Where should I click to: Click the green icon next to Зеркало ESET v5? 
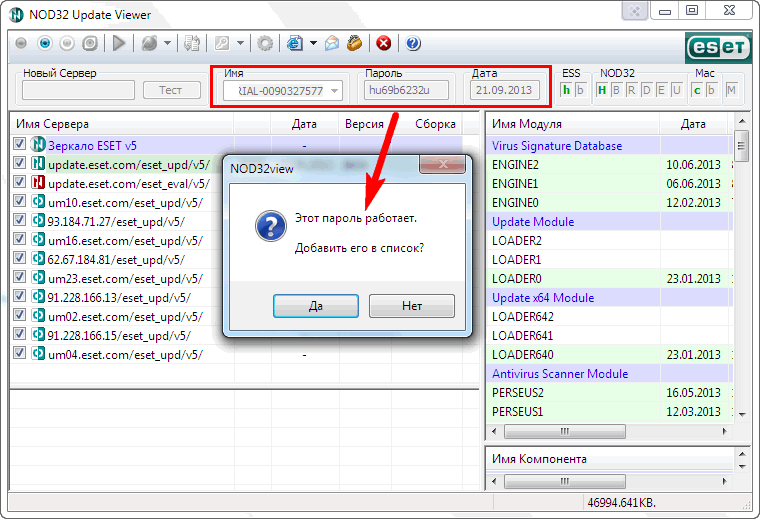tap(38, 144)
